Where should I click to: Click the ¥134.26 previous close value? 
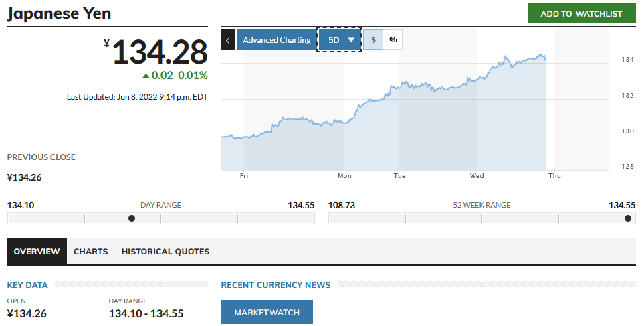coord(25,177)
